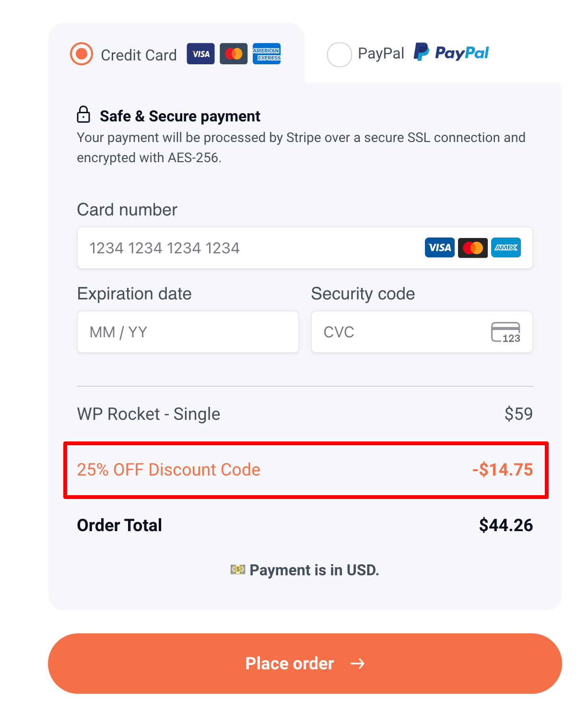
Task: Click the -$14.75 discount amount
Action: 502,470
